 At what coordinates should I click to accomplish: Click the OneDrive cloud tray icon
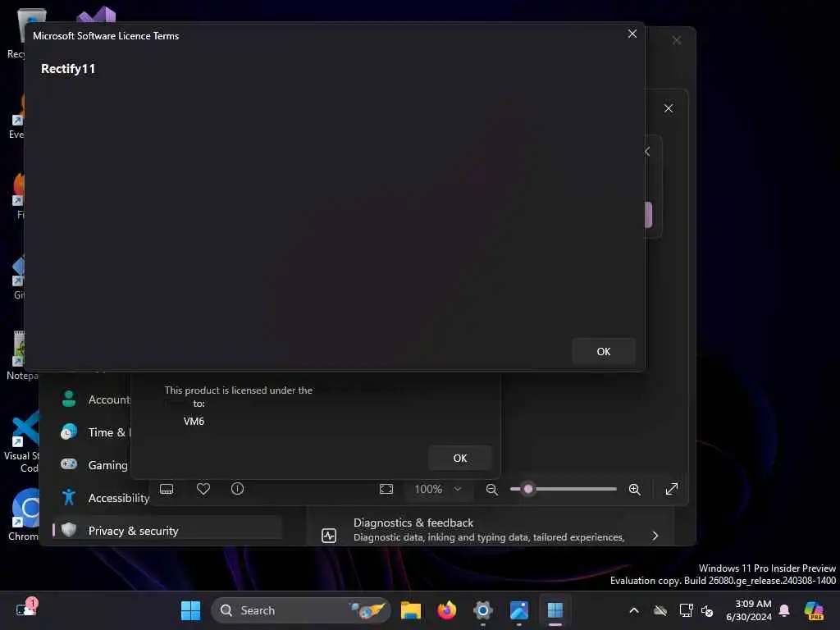pyautogui.click(x=660, y=610)
